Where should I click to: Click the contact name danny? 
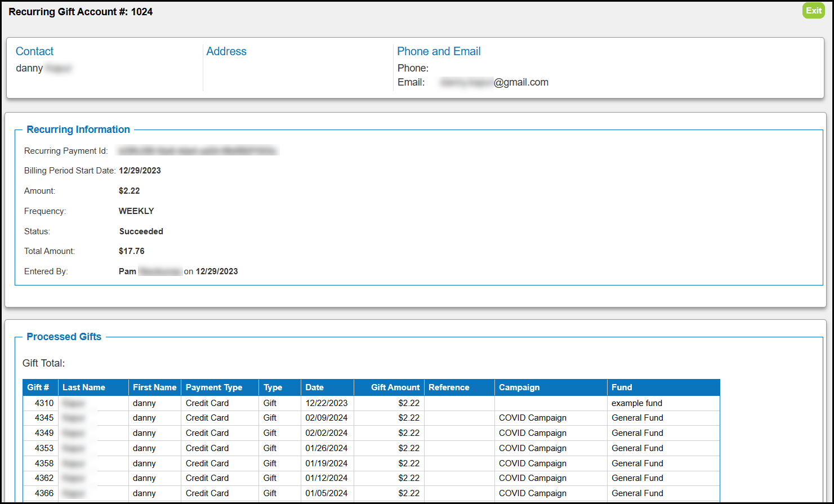tap(29, 68)
